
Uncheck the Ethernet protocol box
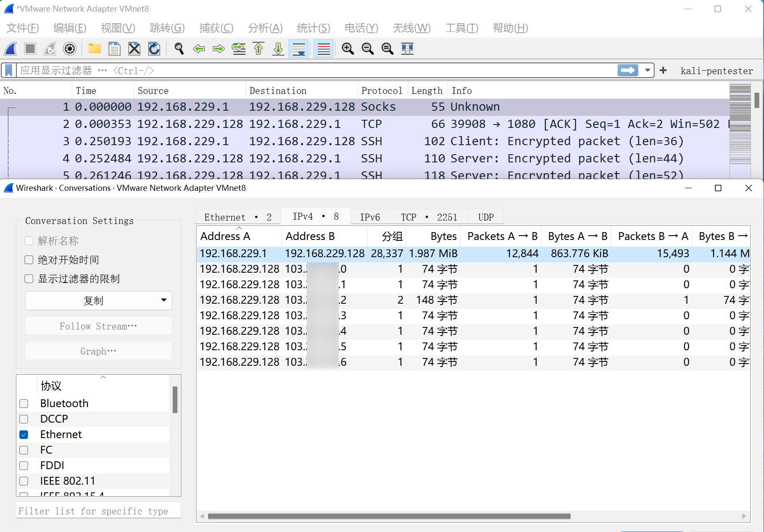coord(24,435)
